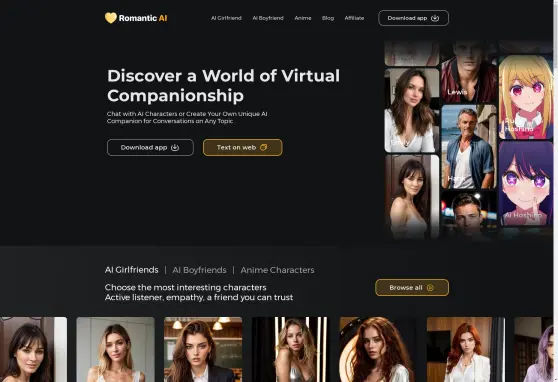The width and height of the screenshot is (558, 382).
Task: Click the page vertical scrollbar
Action: [x=556, y=191]
